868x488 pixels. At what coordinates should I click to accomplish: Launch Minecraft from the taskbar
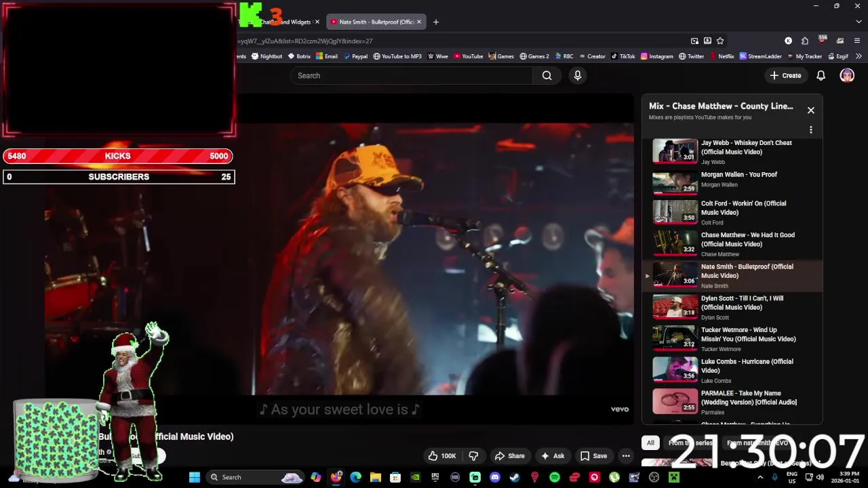coord(674,477)
